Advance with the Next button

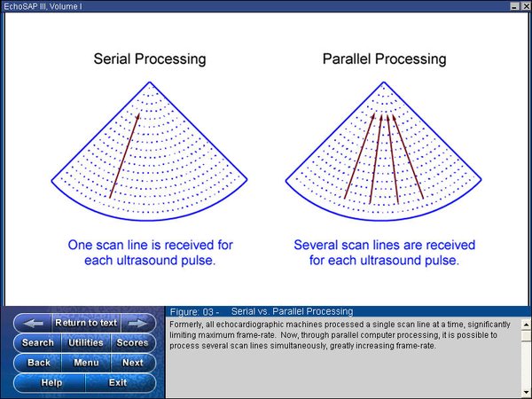[x=132, y=363]
